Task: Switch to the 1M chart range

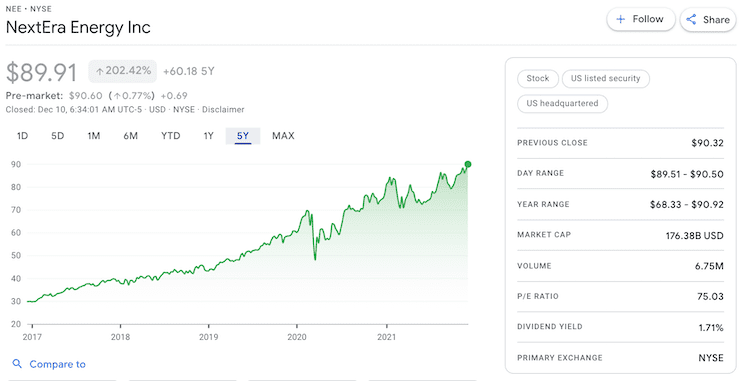Action: pyautogui.click(x=94, y=136)
